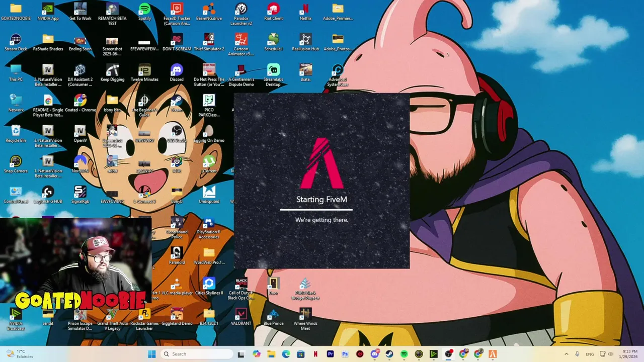Open Goated - Chrome desktop shortcut

tap(80, 103)
